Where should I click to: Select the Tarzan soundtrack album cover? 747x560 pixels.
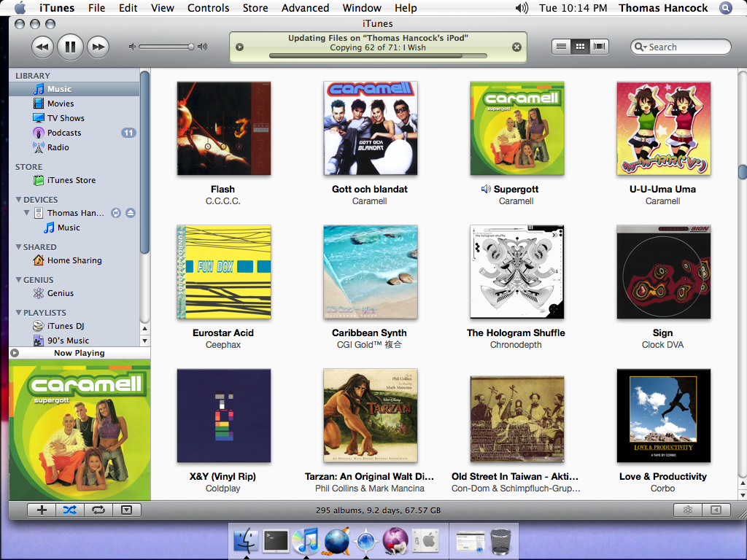click(370, 415)
